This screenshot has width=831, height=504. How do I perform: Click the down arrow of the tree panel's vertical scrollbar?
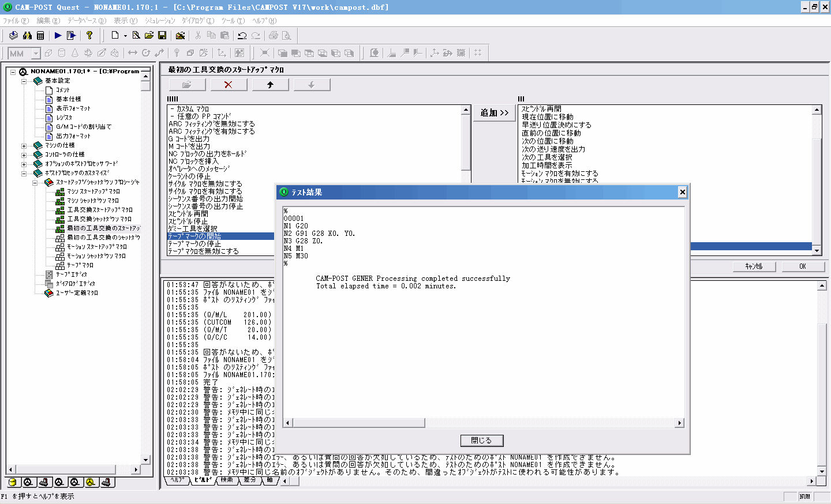pos(145,460)
